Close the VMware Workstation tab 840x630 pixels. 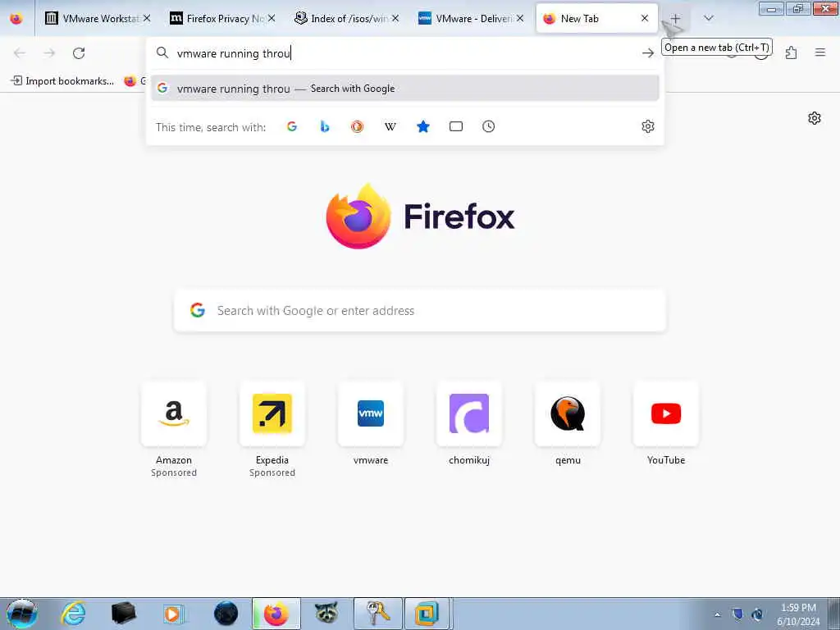(x=147, y=19)
